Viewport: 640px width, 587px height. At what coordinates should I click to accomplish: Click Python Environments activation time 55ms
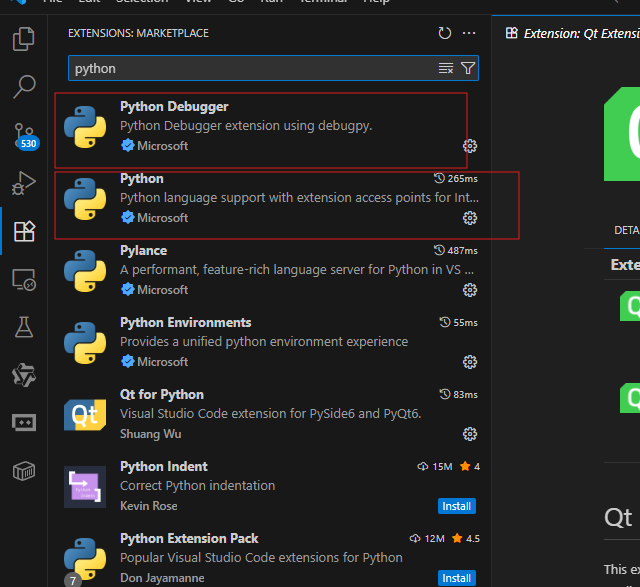458,322
